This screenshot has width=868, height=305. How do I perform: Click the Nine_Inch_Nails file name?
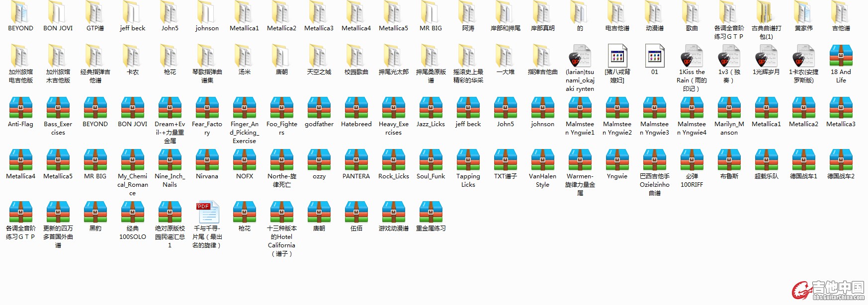pos(170,180)
